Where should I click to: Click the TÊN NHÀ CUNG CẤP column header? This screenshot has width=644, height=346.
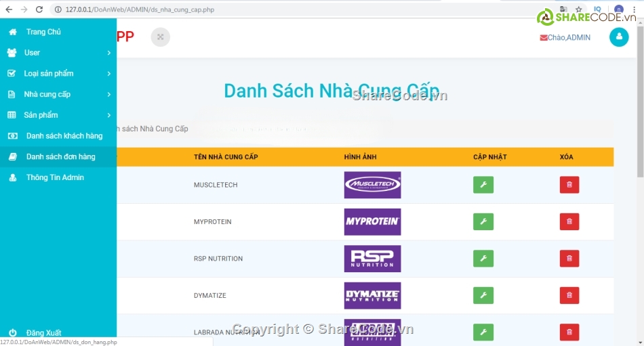point(226,157)
